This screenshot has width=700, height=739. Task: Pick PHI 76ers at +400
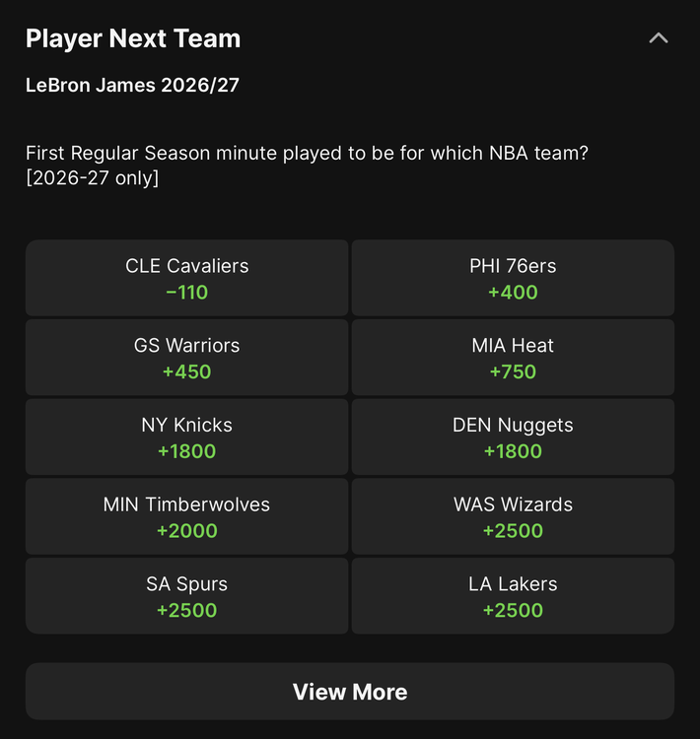[x=513, y=278]
